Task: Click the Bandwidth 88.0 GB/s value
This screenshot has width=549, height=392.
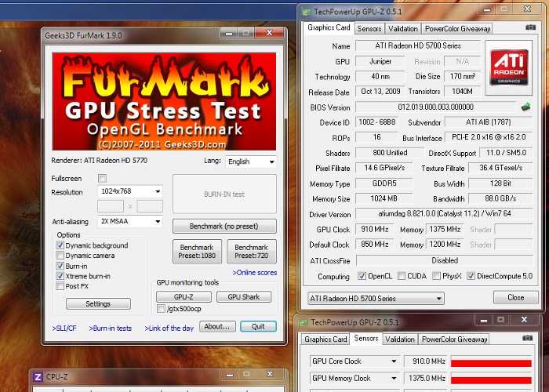Action: (x=500, y=198)
